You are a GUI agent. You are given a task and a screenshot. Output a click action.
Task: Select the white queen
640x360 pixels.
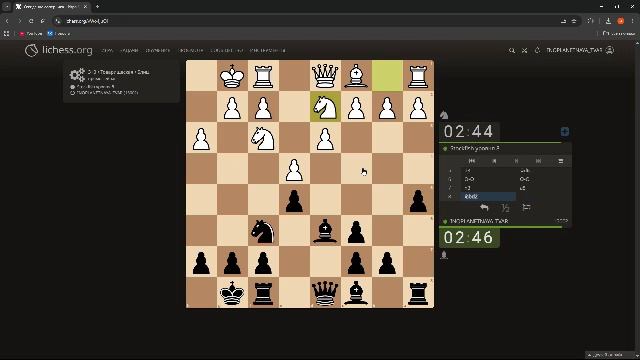(325, 76)
